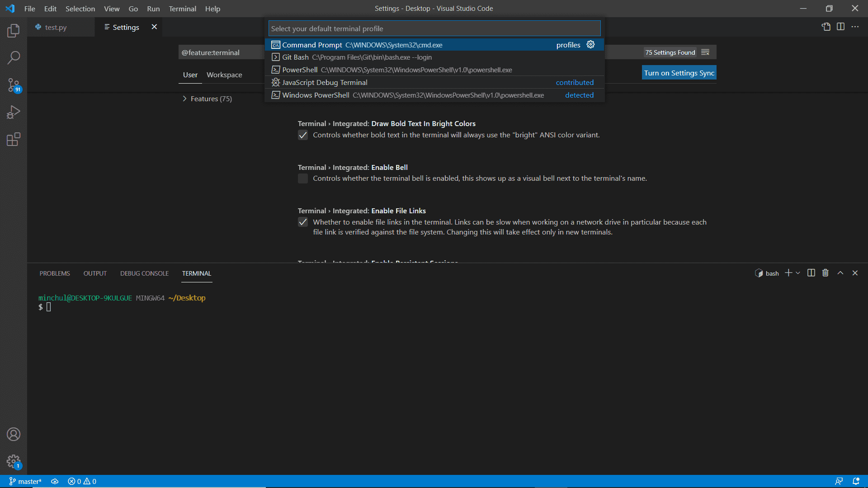This screenshot has width=868, height=488.
Task: Focus the default terminal profile input
Action: pyautogui.click(x=434, y=28)
